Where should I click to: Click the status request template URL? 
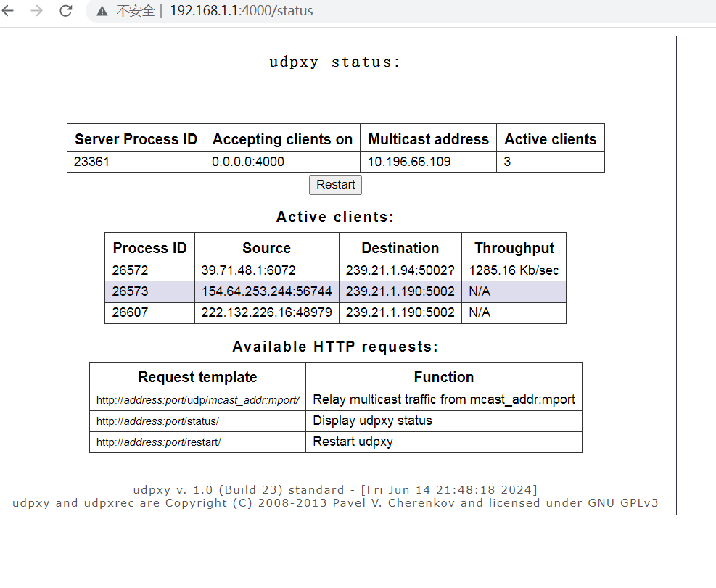pyautogui.click(x=157, y=421)
